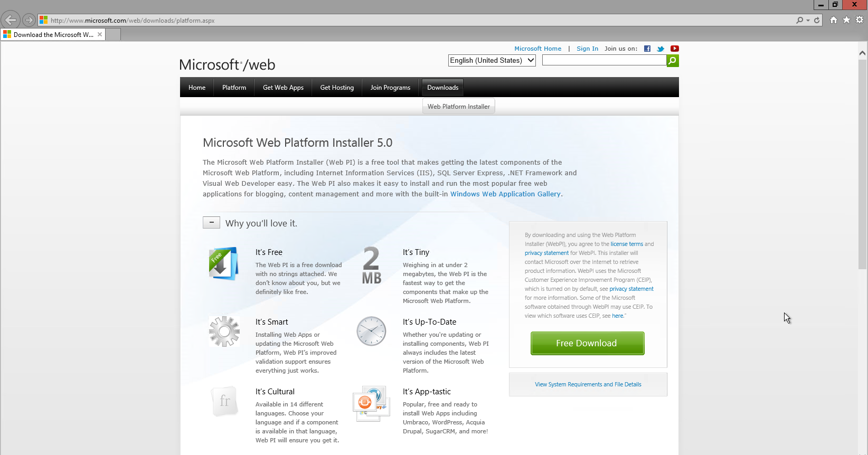
Task: Close the Download the Microsoft W... tab
Action: (100, 34)
